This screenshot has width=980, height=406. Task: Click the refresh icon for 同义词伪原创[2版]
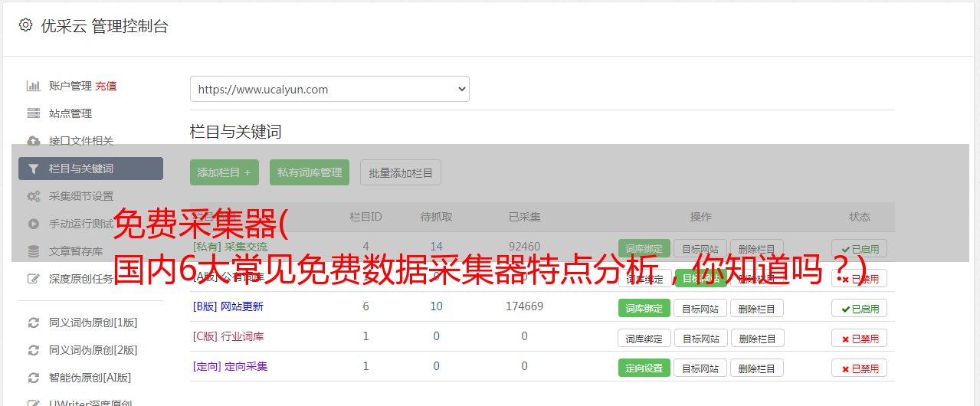(x=33, y=350)
